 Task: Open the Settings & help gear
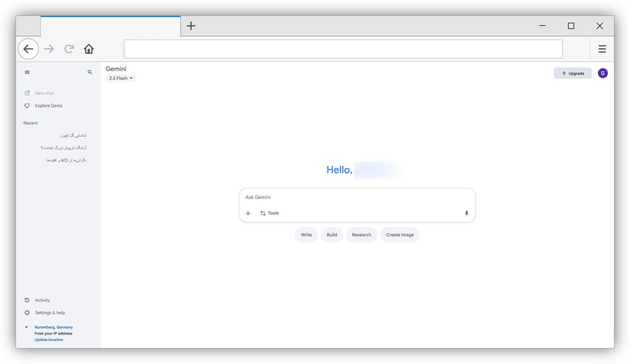(x=27, y=313)
